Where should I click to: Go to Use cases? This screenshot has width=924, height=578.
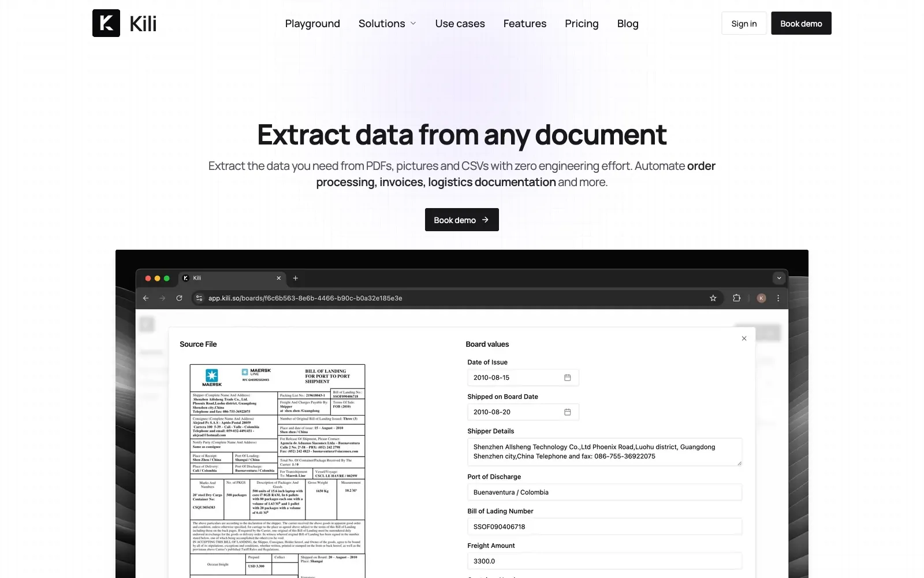[460, 24]
